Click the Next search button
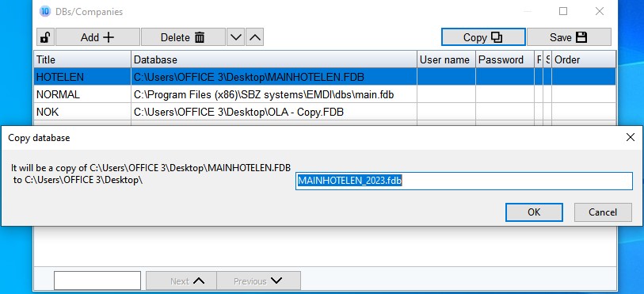Viewport: 644px width, 294px height. [x=181, y=281]
